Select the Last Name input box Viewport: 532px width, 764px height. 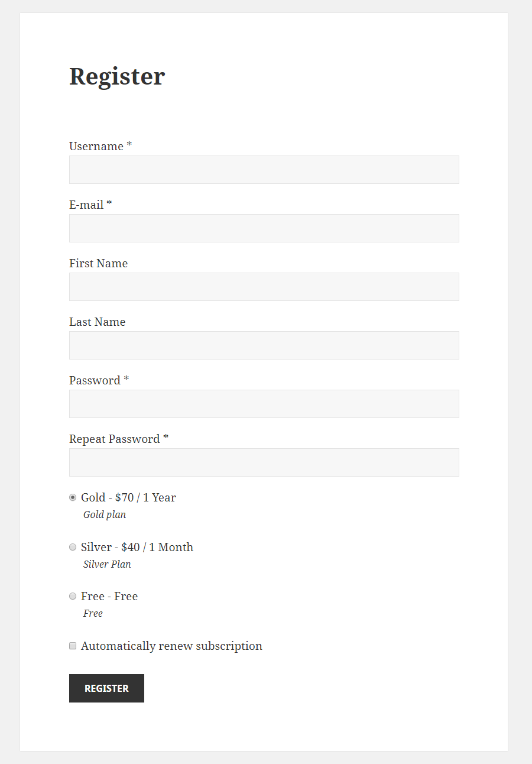(x=264, y=345)
